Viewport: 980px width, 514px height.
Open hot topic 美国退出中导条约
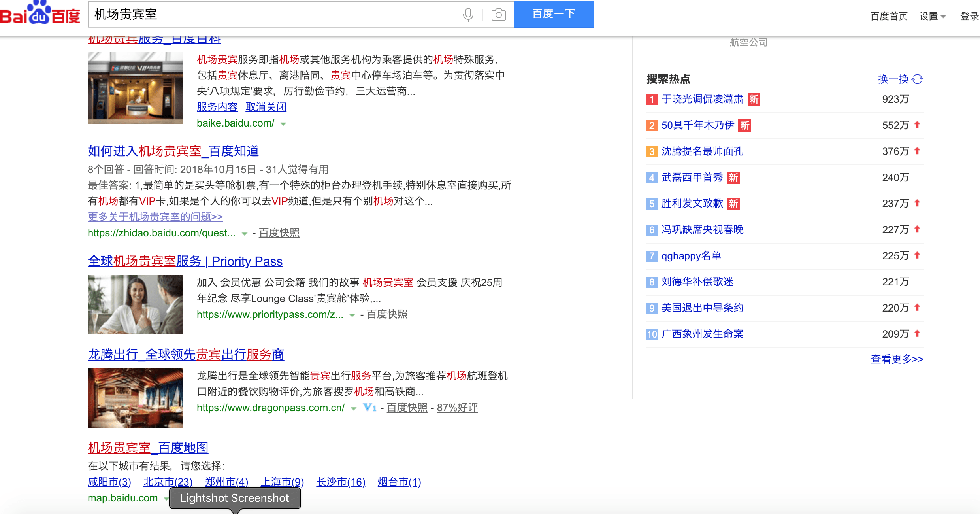pos(702,308)
